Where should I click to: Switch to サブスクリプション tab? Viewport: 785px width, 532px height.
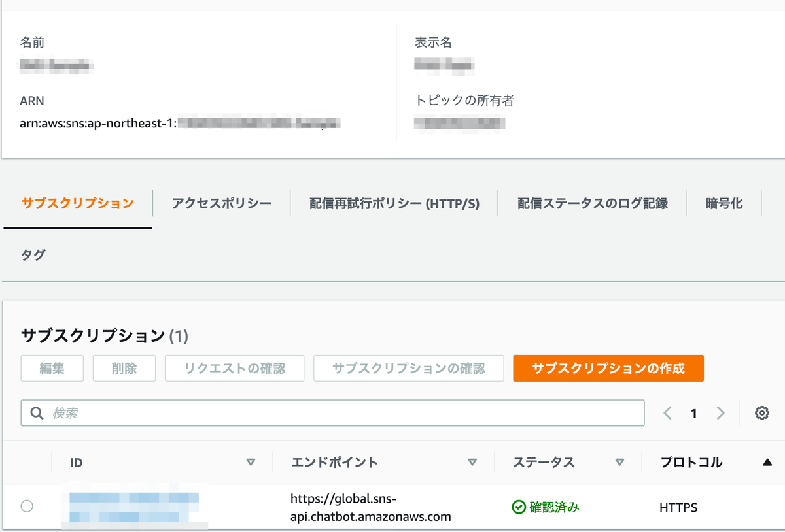(x=78, y=203)
